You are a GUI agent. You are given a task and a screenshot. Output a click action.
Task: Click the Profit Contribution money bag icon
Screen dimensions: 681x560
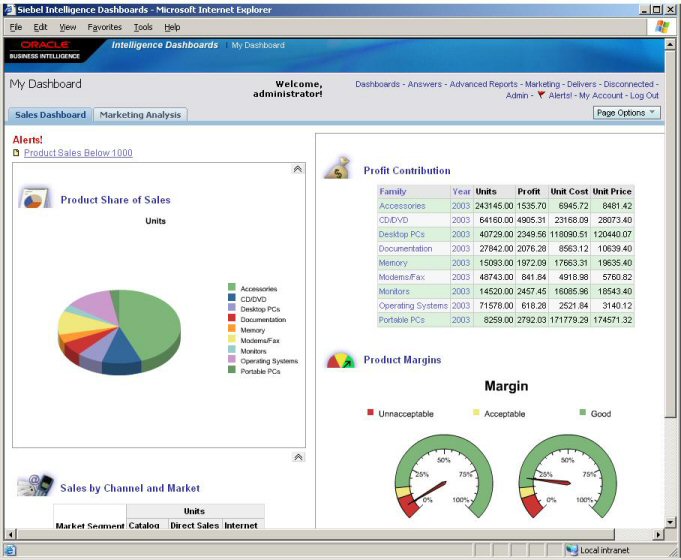click(x=338, y=168)
